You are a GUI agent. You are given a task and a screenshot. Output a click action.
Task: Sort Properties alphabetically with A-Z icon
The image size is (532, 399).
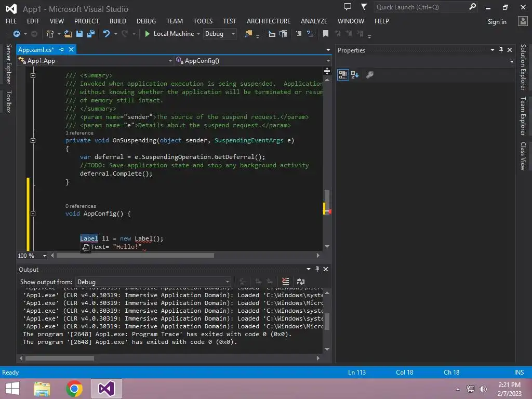pos(355,75)
